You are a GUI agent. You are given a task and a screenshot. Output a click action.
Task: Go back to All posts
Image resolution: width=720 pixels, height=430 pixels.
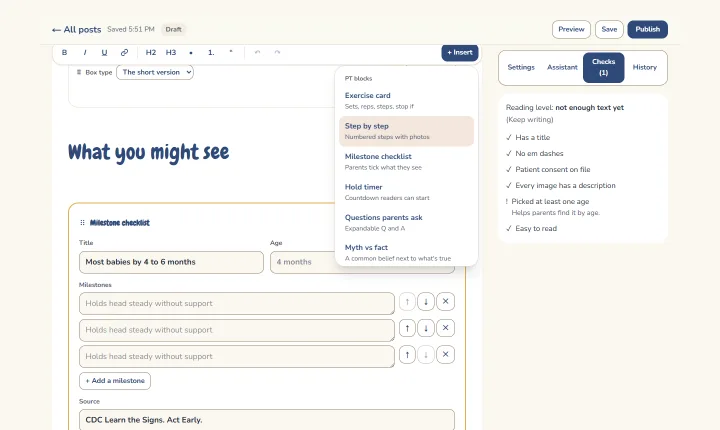pyautogui.click(x=76, y=29)
